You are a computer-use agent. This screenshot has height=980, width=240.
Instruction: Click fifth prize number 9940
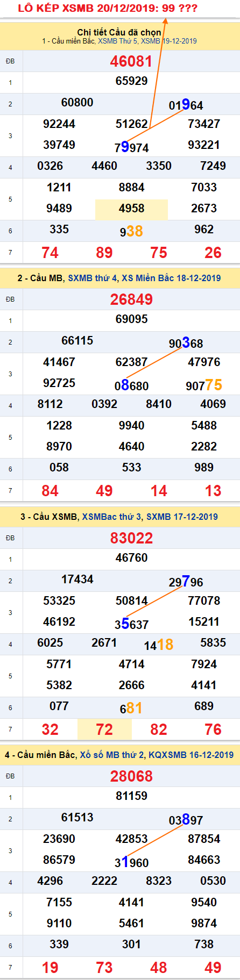click(131, 426)
